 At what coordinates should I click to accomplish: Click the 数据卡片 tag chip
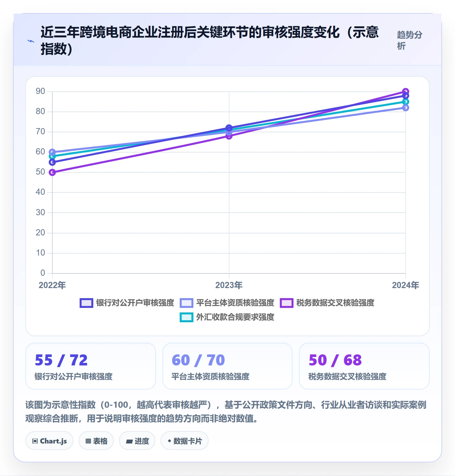[x=185, y=441]
